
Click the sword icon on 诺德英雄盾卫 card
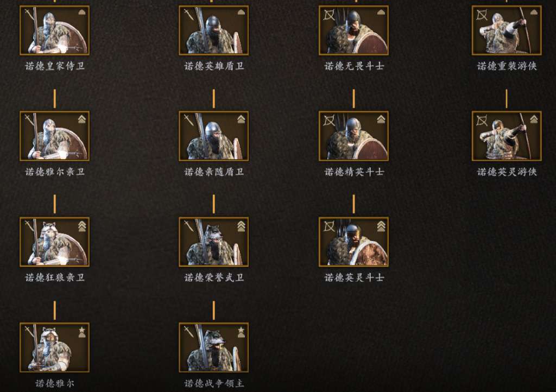(188, 15)
